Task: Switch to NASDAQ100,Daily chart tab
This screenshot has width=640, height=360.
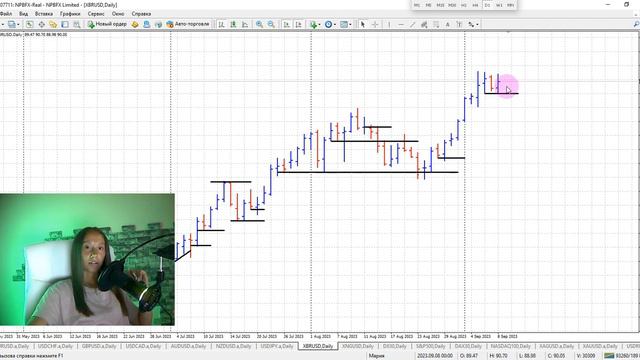Action: click(x=511, y=346)
